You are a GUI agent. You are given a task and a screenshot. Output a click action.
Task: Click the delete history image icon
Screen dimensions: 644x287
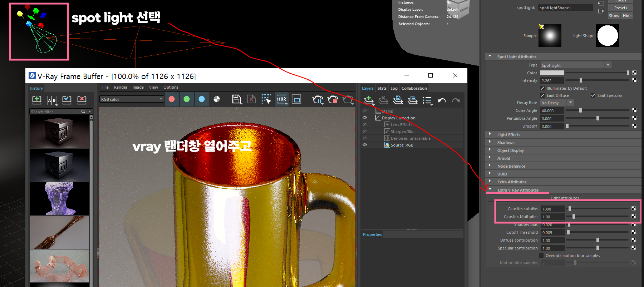point(82,100)
